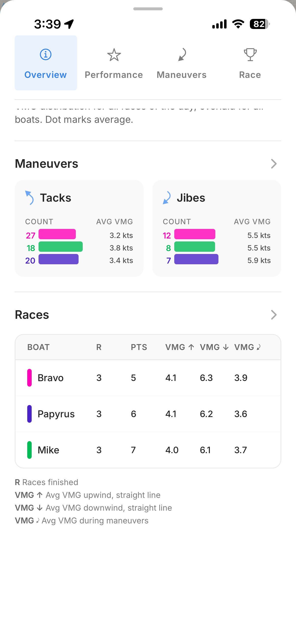Tap Bravo's pink color marker

30,378
